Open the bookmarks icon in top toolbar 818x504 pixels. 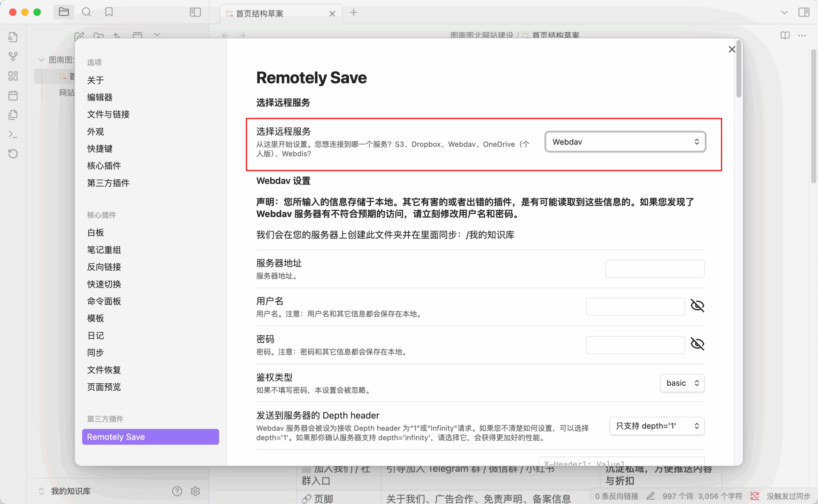(109, 12)
